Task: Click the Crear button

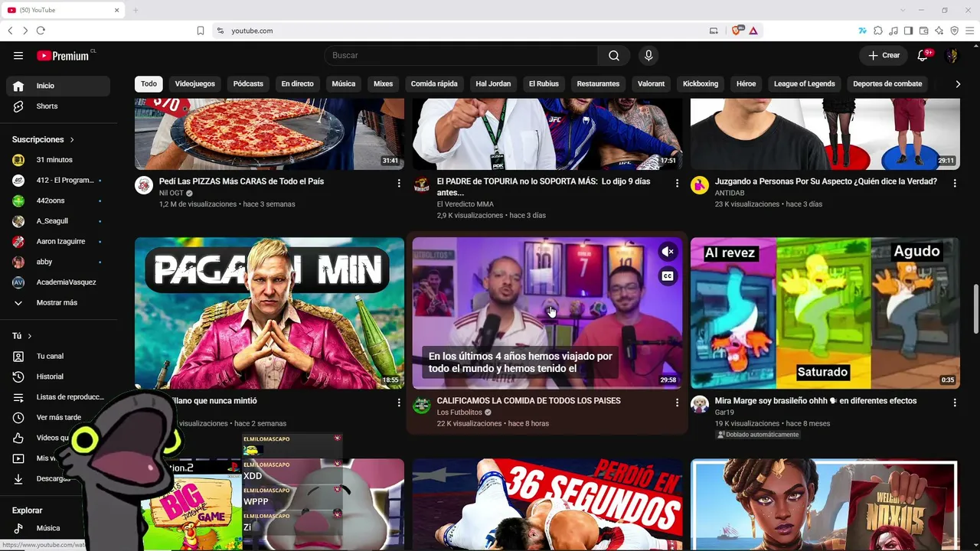Action: click(884, 56)
